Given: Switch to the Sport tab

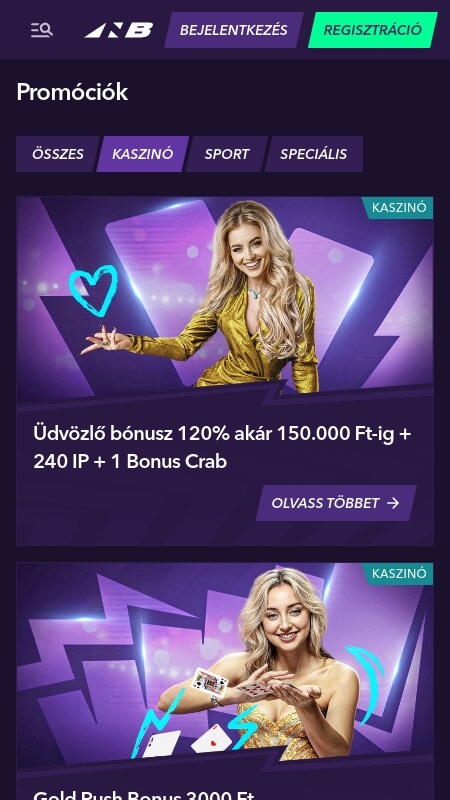Looking at the screenshot, I should pyautogui.click(x=227, y=154).
